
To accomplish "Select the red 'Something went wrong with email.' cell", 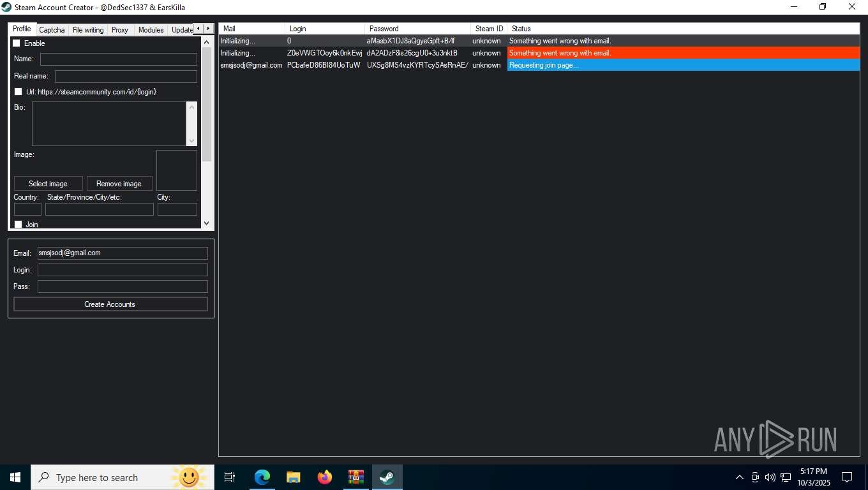I will 684,53.
